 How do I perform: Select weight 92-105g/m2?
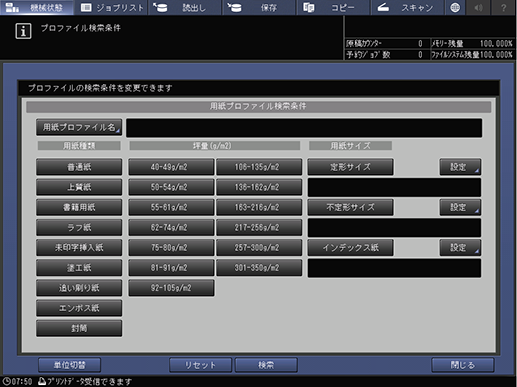click(x=171, y=288)
